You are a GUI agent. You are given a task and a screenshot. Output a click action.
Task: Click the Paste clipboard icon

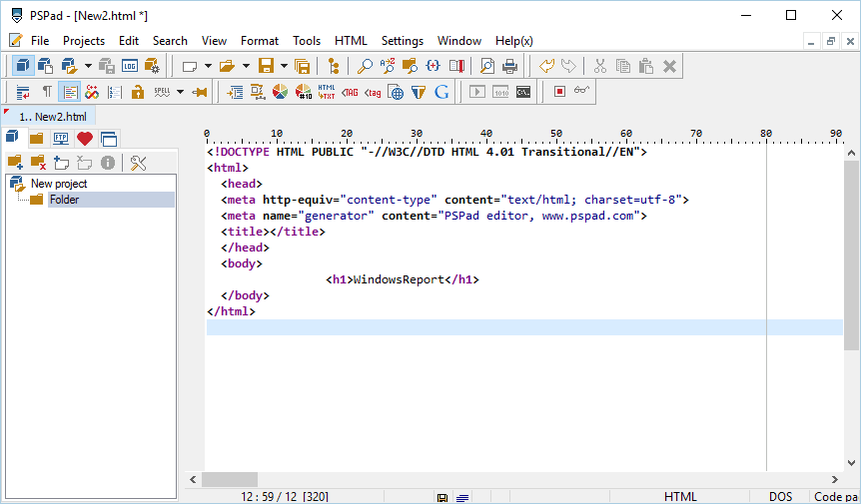(x=646, y=66)
